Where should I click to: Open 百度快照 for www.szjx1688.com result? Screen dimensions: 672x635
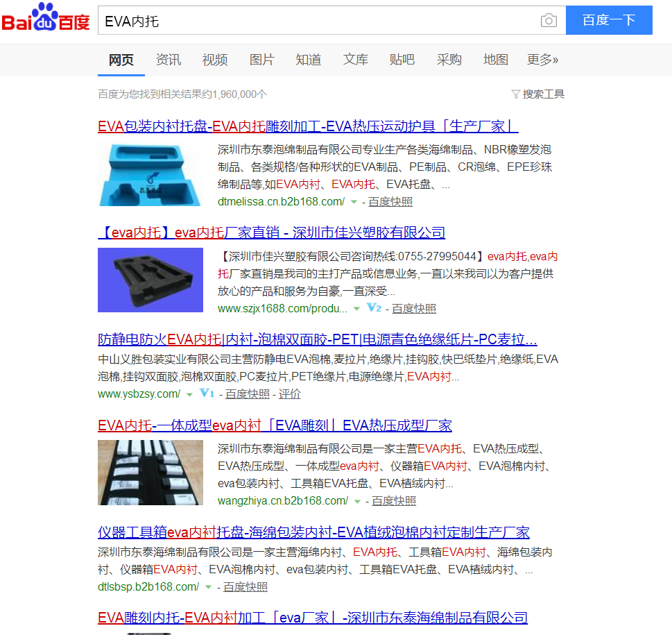414,308
